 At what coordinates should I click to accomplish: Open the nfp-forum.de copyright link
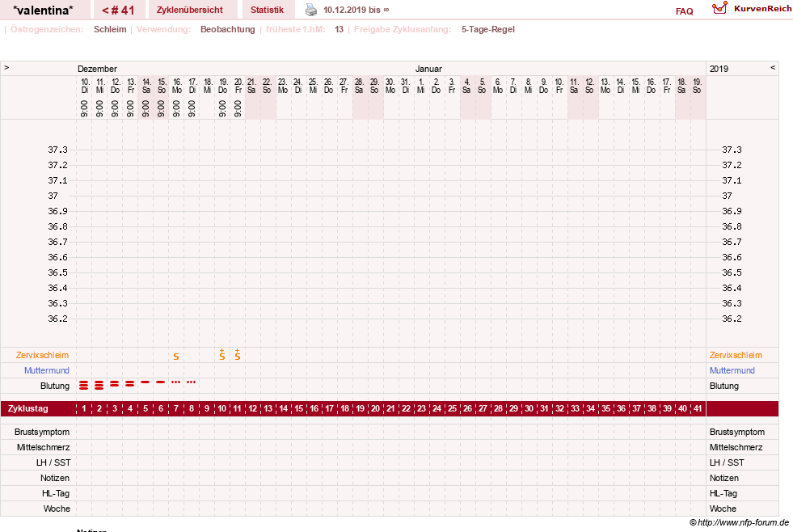click(740, 522)
